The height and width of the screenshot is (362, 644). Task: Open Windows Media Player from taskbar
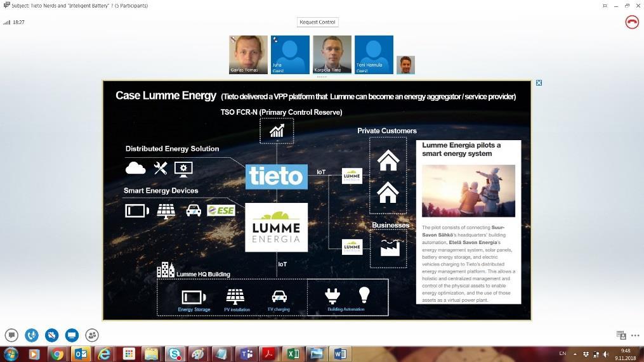pos(34,354)
